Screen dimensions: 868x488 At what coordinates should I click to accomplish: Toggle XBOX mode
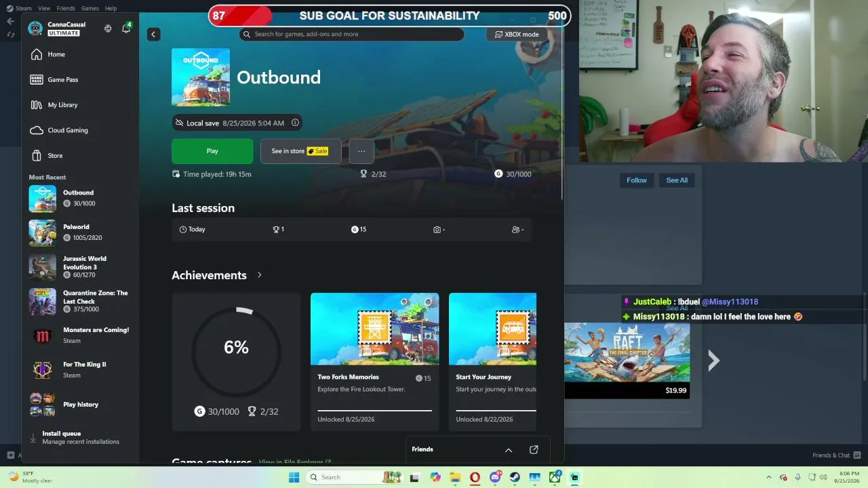[x=517, y=35]
